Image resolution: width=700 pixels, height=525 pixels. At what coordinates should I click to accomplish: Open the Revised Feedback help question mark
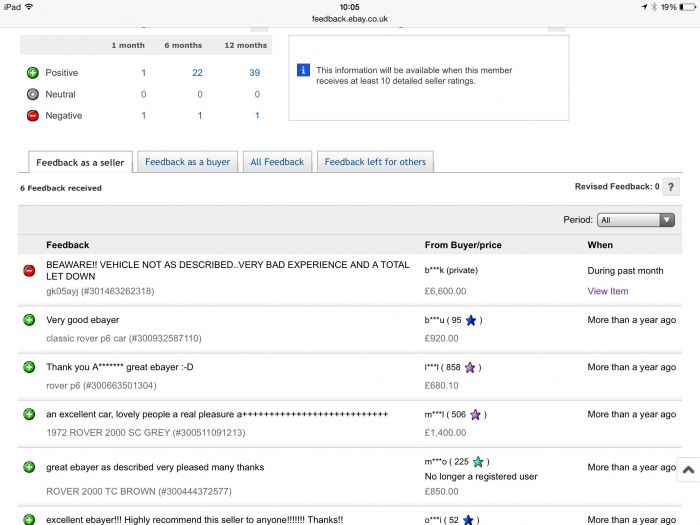(x=671, y=187)
